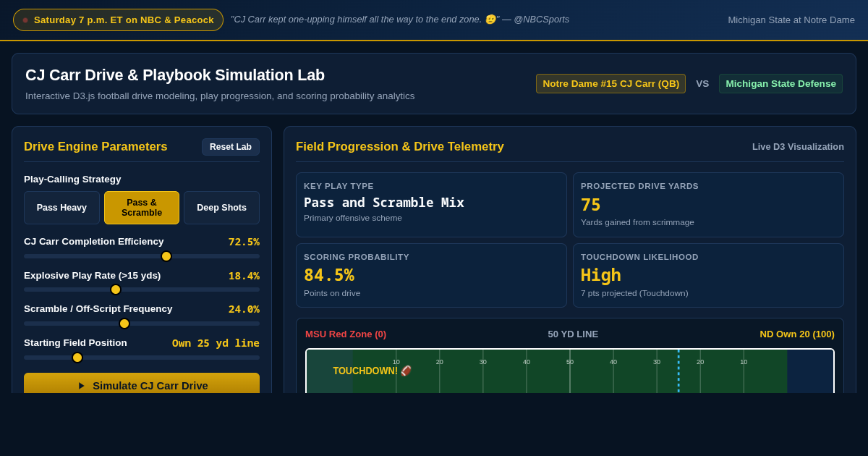Click the Play-Calling Strategy label
This screenshot has width=868, height=456.
[72, 180]
